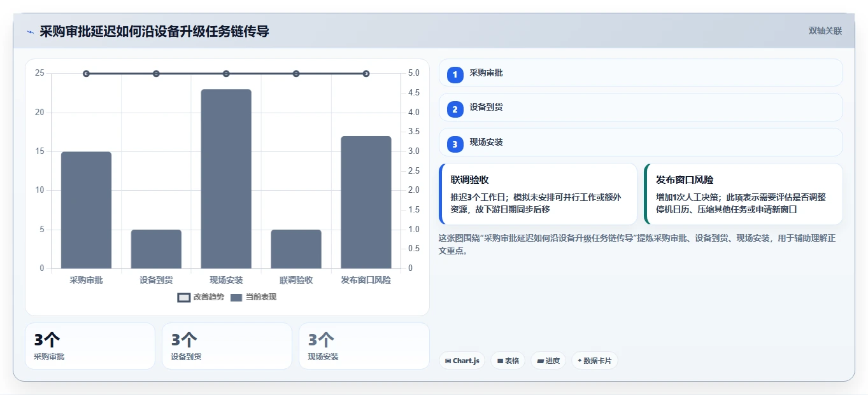868x395 pixels.
Task: Click the 当前表现 legend color box
Action: [236, 298]
